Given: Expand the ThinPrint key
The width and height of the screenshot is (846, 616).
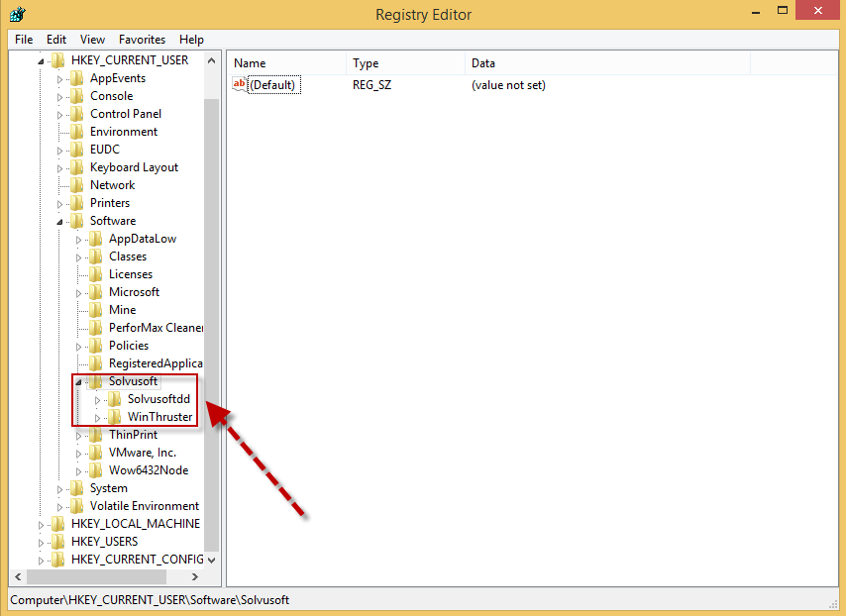Looking at the screenshot, I should click(79, 436).
